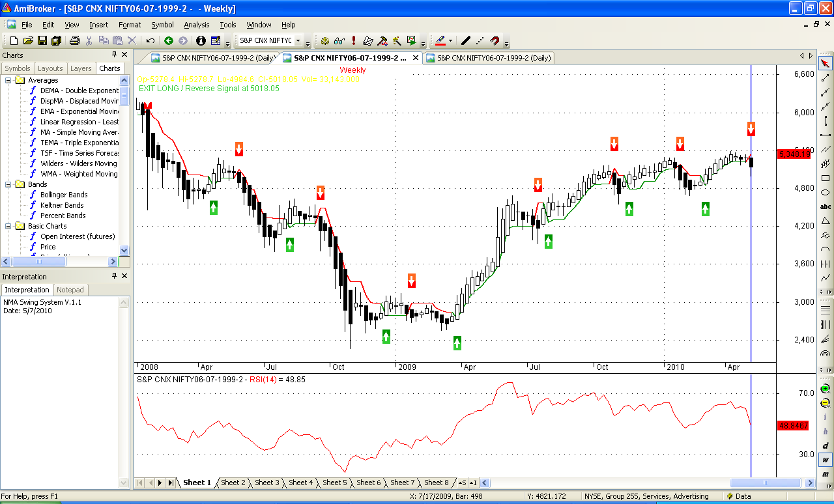
Task: Select Keltner Bands in the tree
Action: tap(63, 205)
